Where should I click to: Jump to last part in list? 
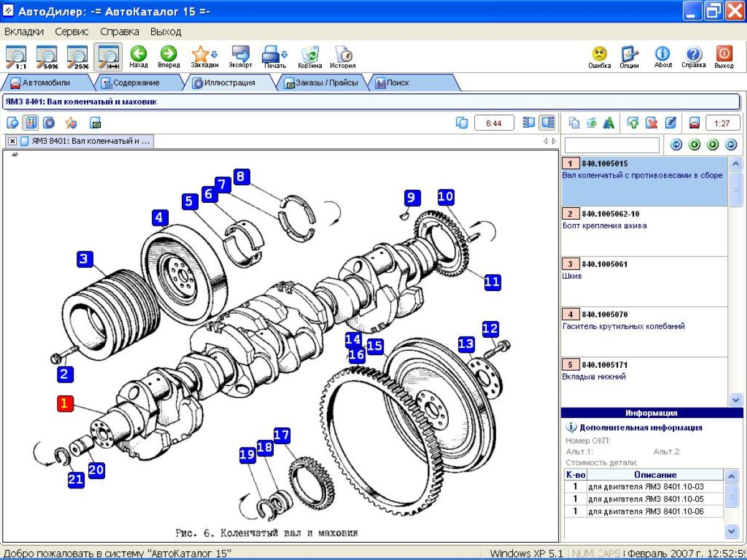click(x=731, y=145)
